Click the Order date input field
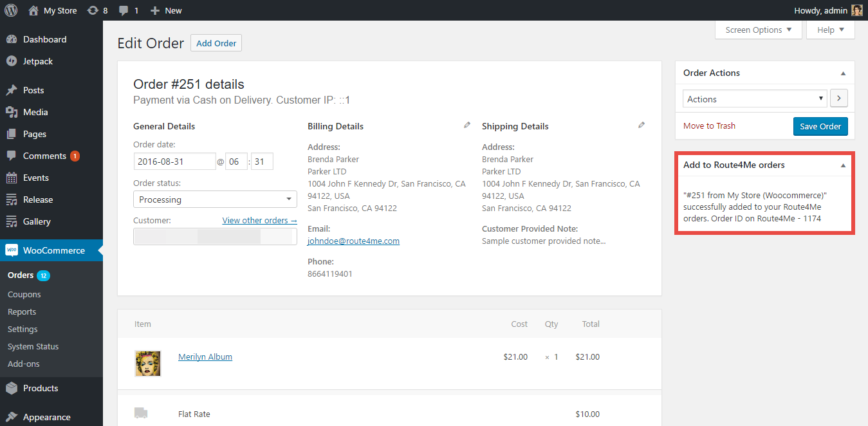Screen dimensions: 868x426 click(174, 162)
